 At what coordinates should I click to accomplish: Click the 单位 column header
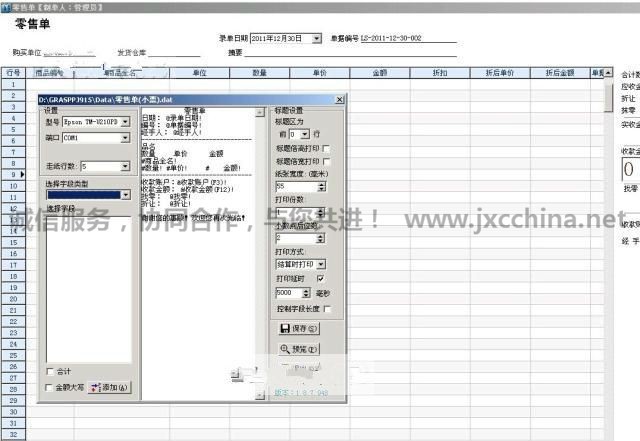point(200,73)
